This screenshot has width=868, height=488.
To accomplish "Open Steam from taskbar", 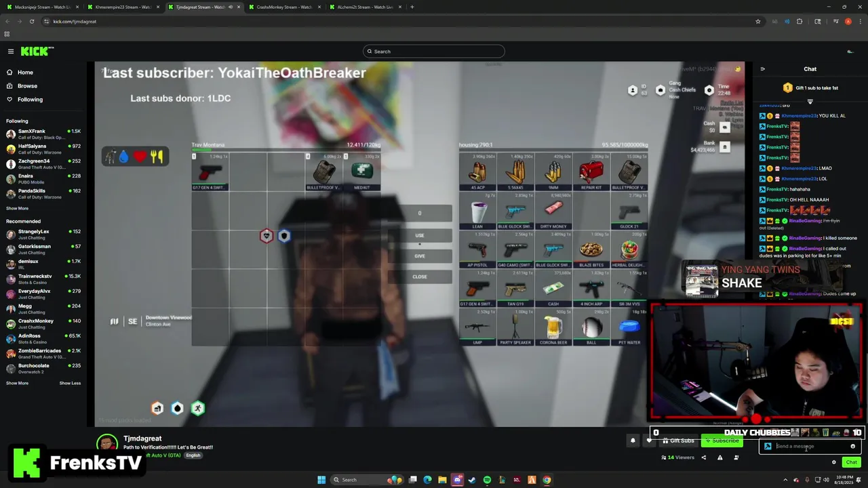I will click(472, 480).
